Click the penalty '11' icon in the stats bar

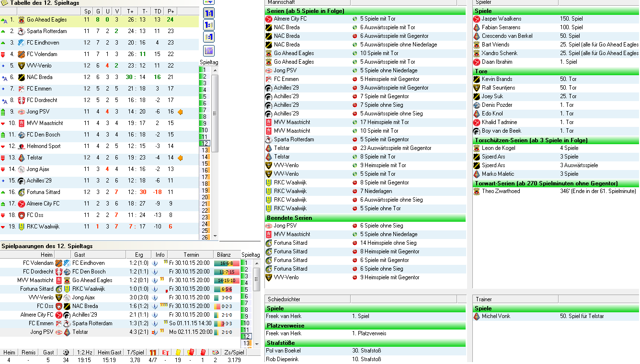[x=153, y=353]
